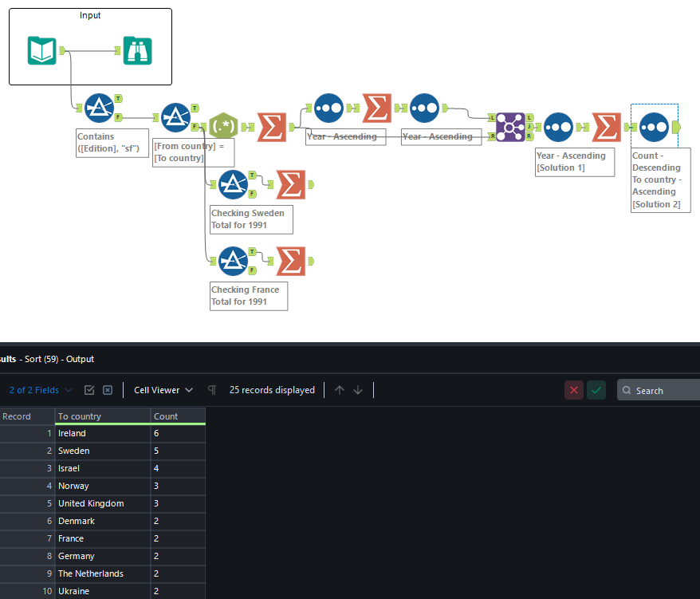The image size is (700, 599).
Task: Click the Contains Edition sf annotation
Action: (x=112, y=143)
